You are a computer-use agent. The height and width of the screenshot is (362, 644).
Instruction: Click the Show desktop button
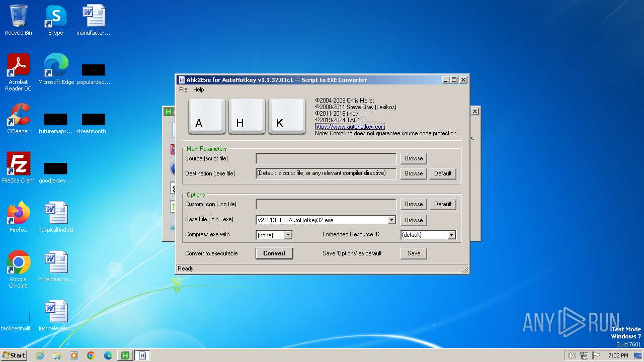(x=638, y=355)
